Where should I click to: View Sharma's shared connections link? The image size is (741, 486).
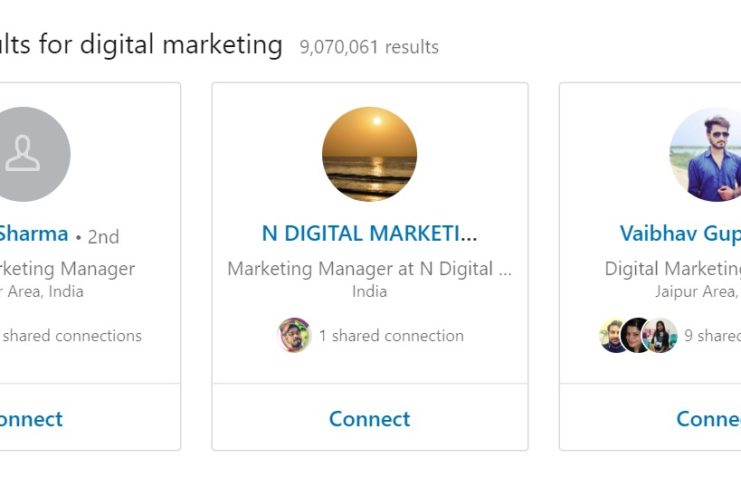click(x=72, y=336)
